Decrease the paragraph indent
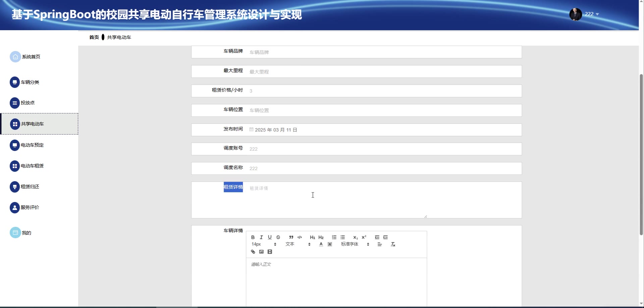Viewport: 644px width, 308px height. 377,237
